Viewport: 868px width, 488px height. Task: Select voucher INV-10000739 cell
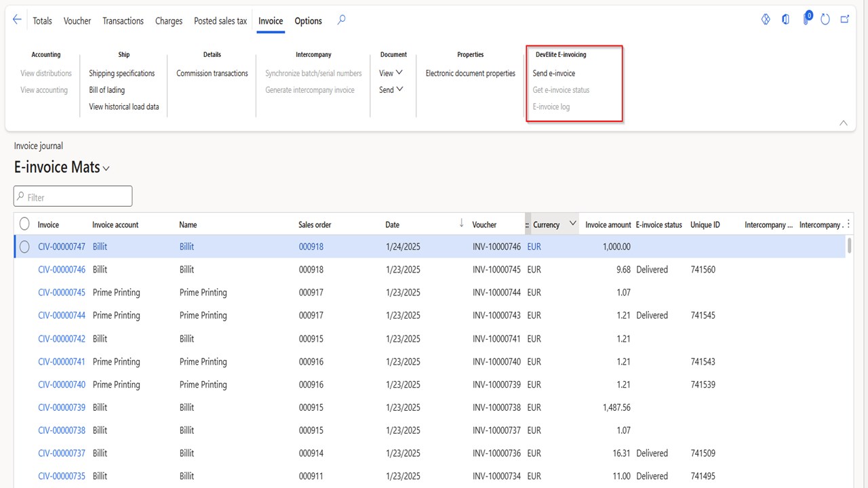[x=496, y=385]
